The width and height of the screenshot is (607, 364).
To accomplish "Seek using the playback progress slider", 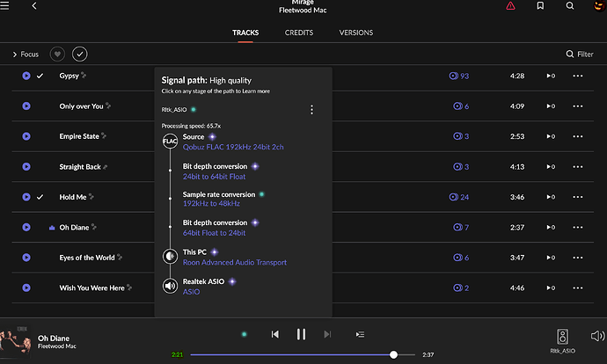I will click(x=303, y=354).
